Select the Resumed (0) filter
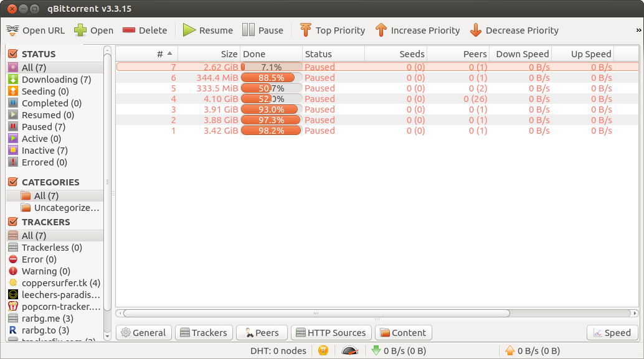This screenshot has height=359, width=644. click(x=55, y=115)
